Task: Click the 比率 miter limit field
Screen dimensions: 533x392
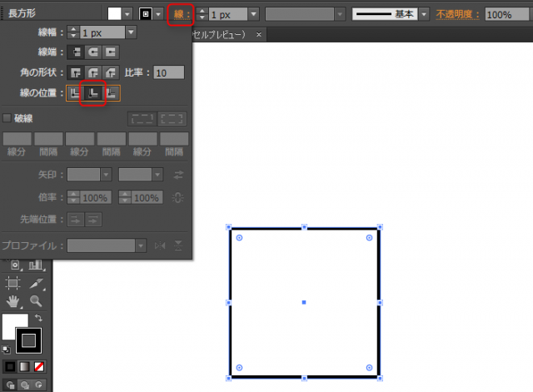Action: (x=168, y=73)
